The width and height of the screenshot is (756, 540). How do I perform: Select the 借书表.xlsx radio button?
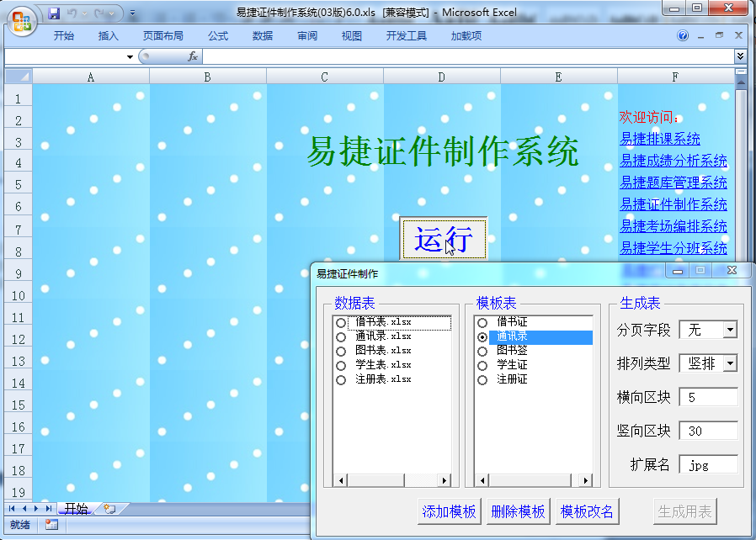(341, 323)
